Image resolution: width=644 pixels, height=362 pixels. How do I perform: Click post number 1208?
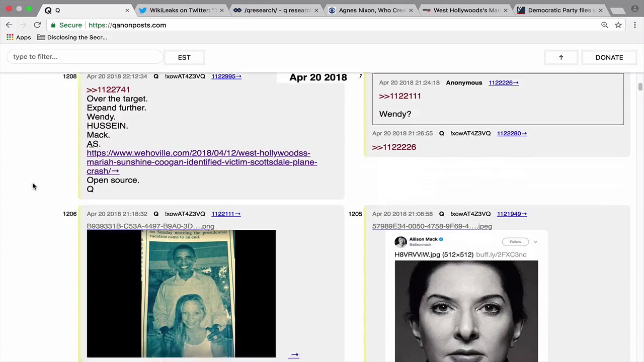(x=69, y=76)
